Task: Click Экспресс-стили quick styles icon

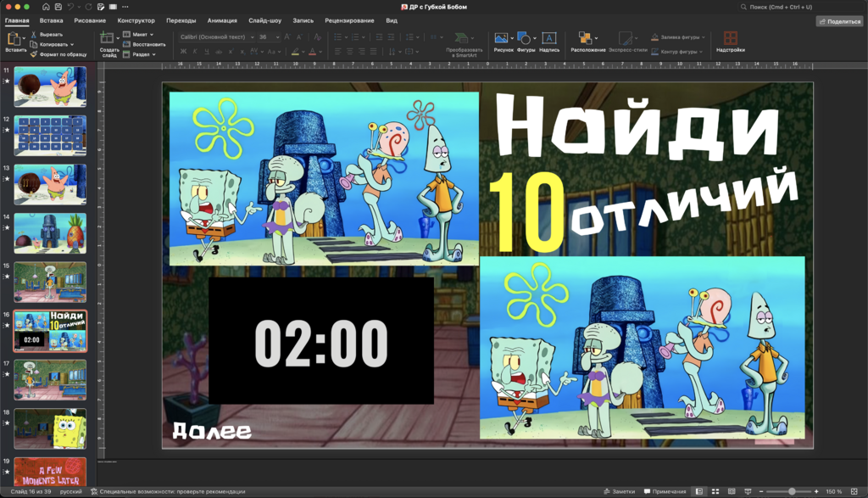Action: 625,38
